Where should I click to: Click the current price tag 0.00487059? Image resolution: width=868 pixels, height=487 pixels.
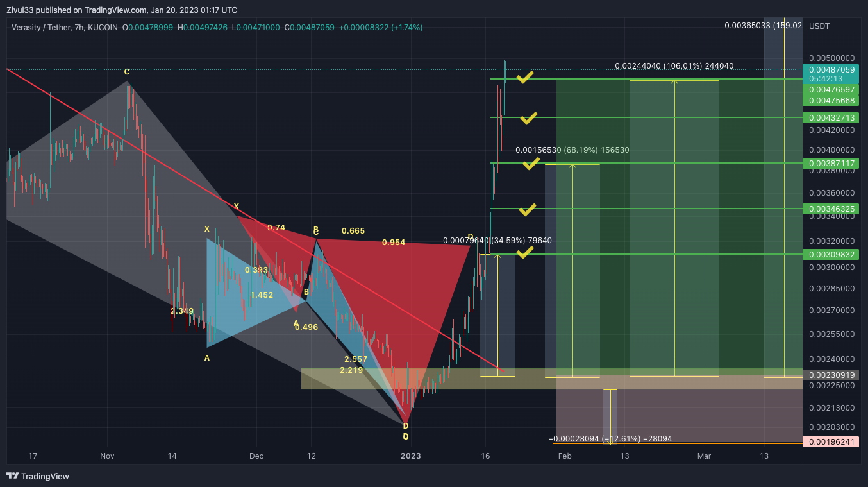(x=831, y=70)
